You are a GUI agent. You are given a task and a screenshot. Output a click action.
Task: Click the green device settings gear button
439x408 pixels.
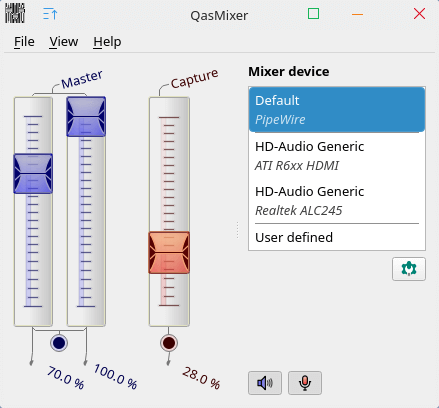(409, 269)
